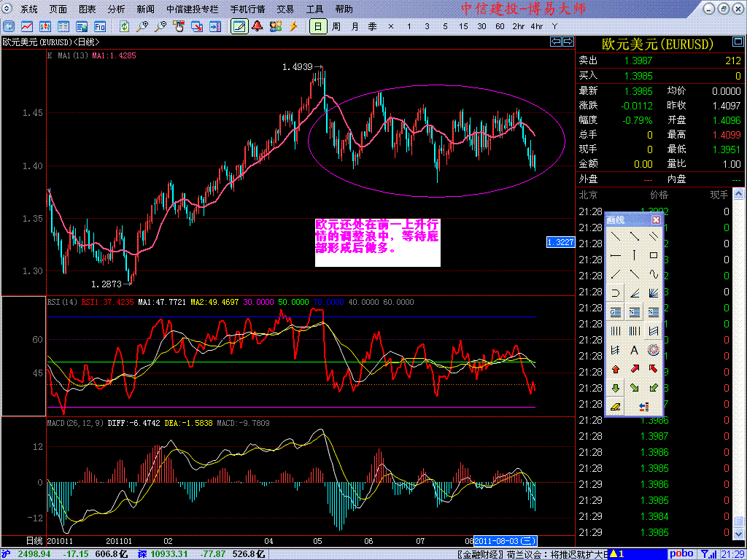747x560 pixels.
Task: Open the 页面 menu
Action: (58, 9)
